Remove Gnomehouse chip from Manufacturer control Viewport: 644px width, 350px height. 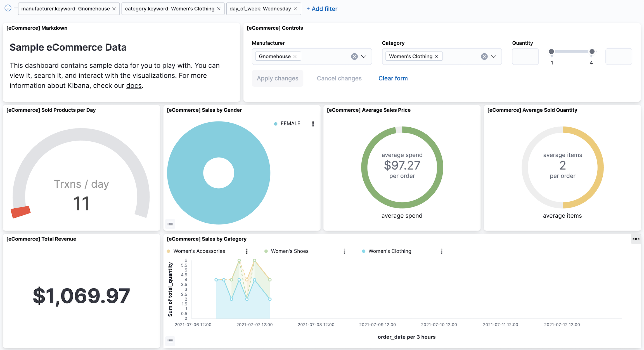(x=295, y=56)
